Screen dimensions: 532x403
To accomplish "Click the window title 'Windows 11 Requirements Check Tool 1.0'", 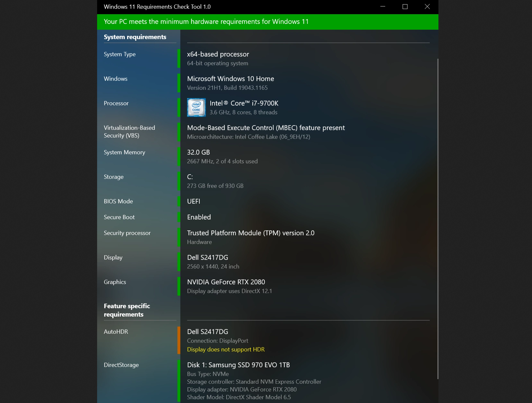I will tap(157, 7).
